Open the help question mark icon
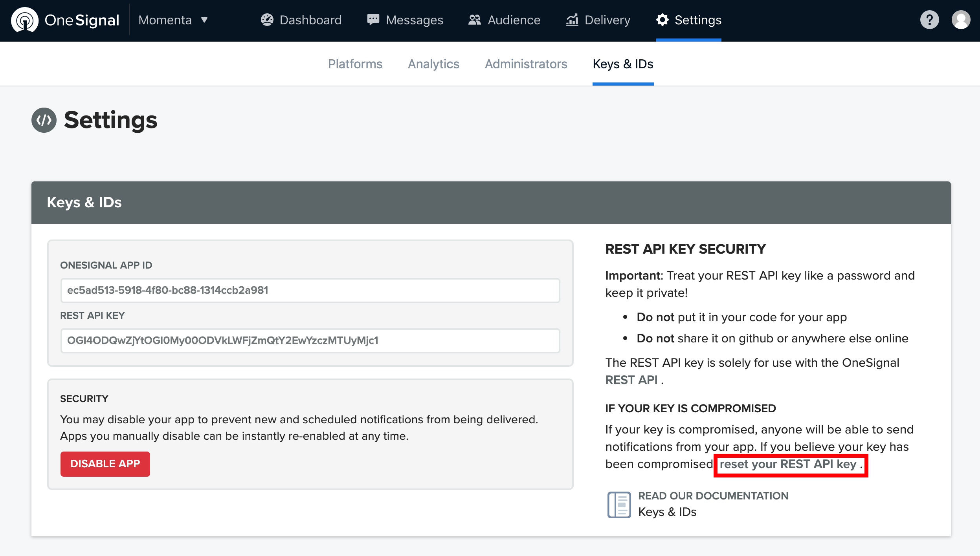980x556 pixels. 929,20
